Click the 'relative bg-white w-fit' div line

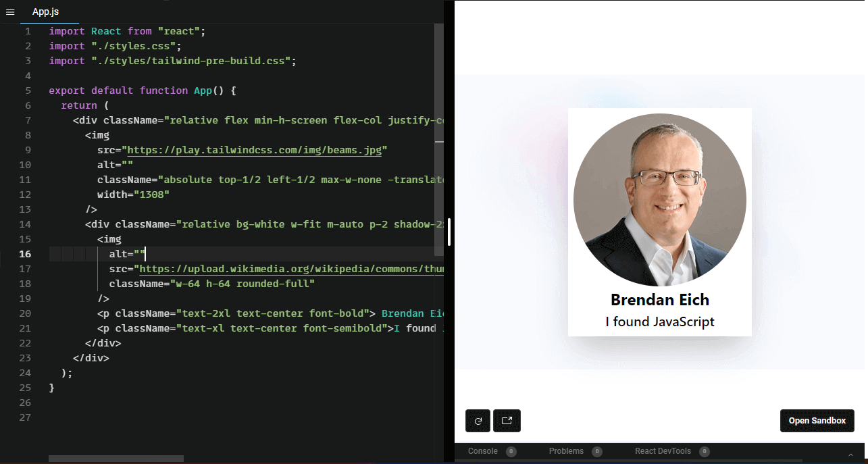coord(264,224)
